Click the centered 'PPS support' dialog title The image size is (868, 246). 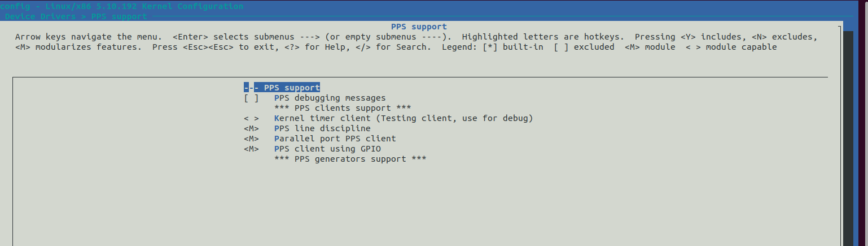tap(419, 27)
